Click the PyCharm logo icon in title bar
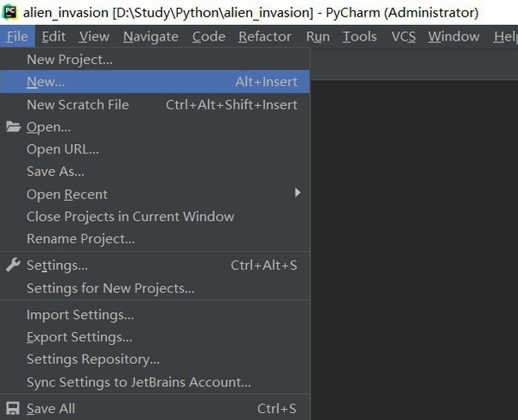Screen dimensions: 518x420 pos(12,12)
